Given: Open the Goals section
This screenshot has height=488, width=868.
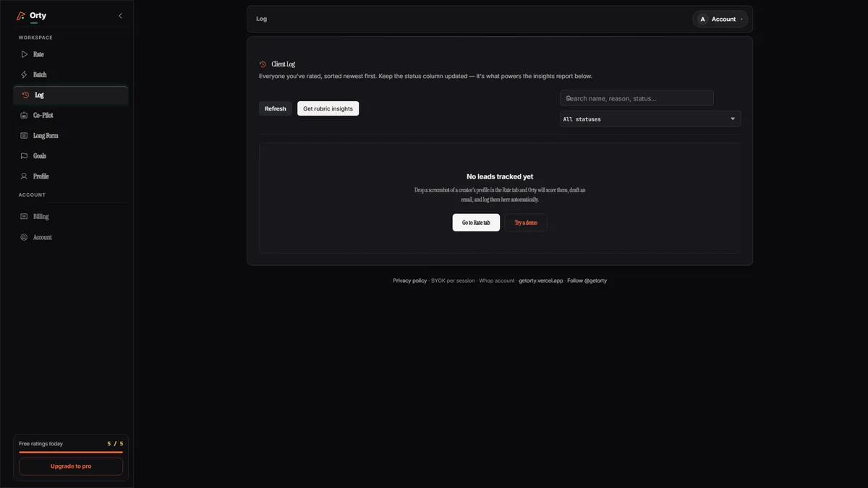Looking at the screenshot, I should (71, 155).
